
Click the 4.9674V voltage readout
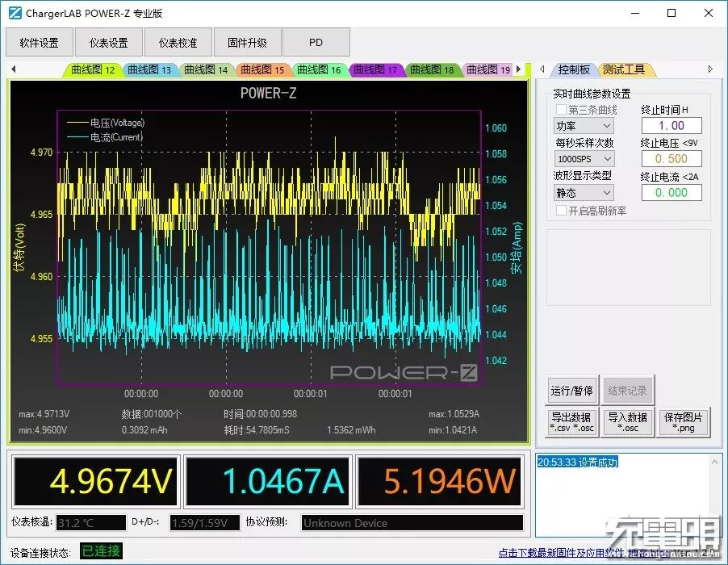96,481
